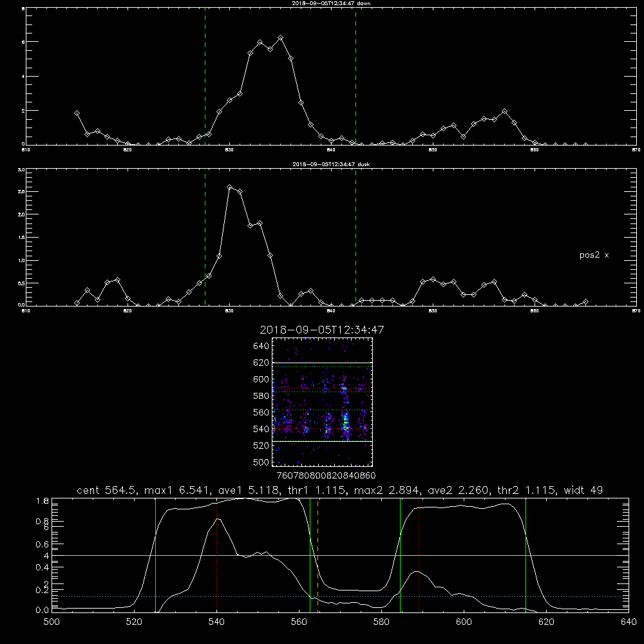Select the 'pos2 x' annotation text

click(594, 255)
